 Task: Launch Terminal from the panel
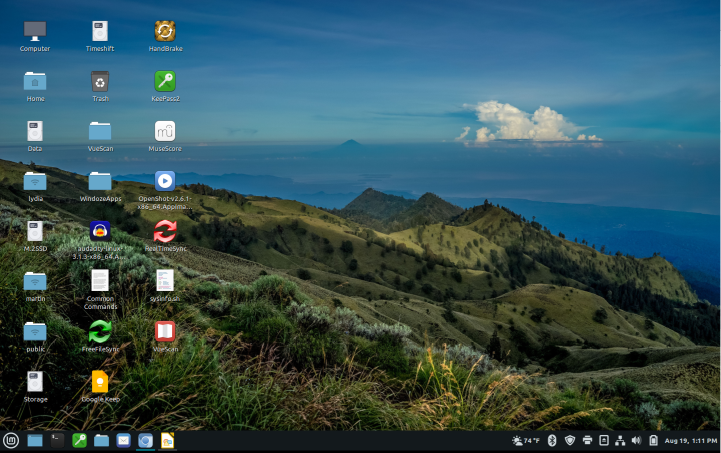coord(57,441)
